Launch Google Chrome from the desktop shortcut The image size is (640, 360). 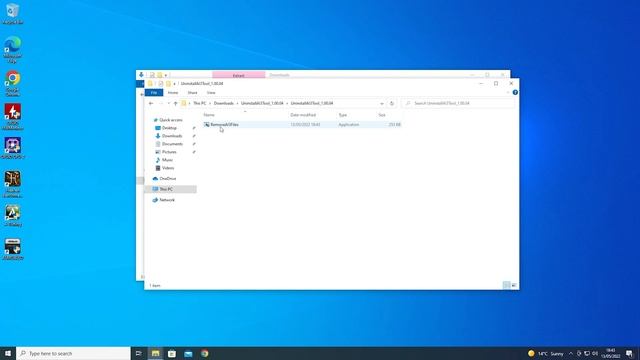pos(13,83)
